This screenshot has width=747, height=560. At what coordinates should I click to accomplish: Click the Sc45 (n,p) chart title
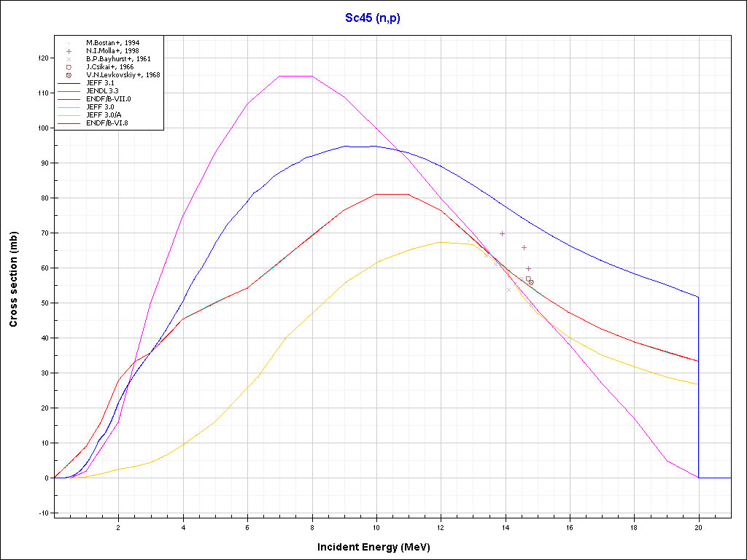(x=373, y=18)
